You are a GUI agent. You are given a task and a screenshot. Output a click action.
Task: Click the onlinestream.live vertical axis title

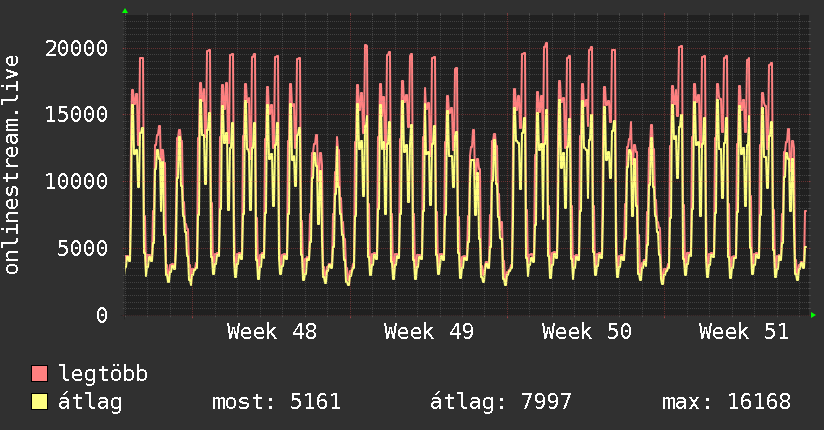click(x=12, y=165)
